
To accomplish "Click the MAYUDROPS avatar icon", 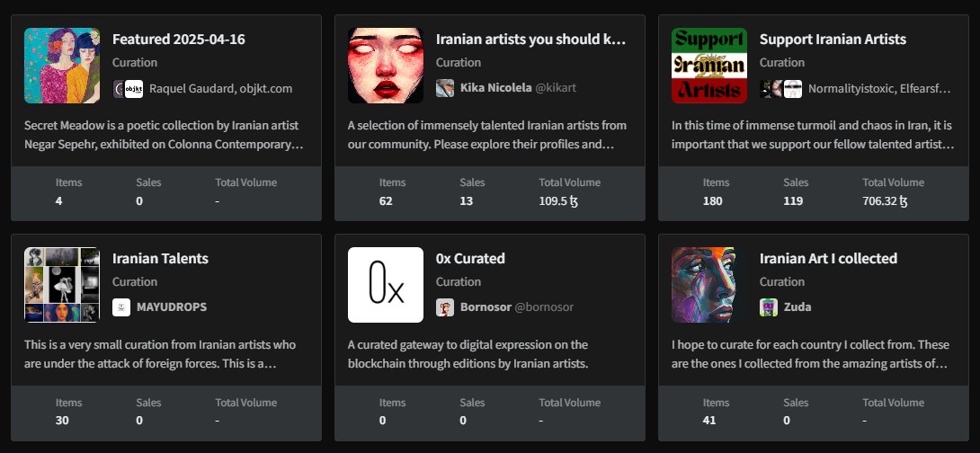I will pos(121,307).
